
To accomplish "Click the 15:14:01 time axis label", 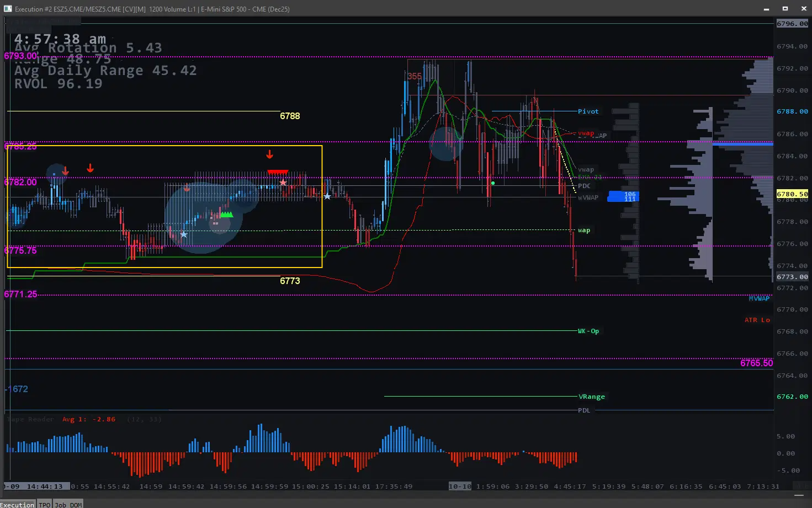I will (x=352, y=486).
